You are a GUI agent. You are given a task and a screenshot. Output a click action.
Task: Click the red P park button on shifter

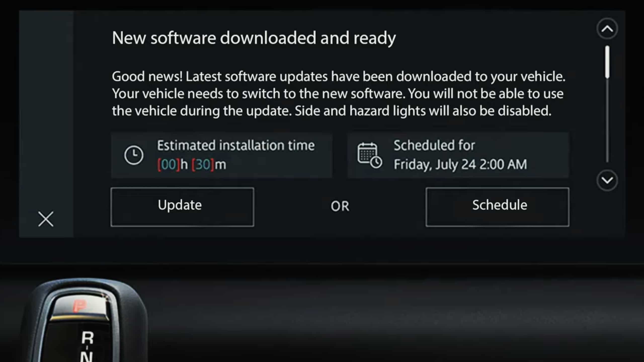point(79,306)
